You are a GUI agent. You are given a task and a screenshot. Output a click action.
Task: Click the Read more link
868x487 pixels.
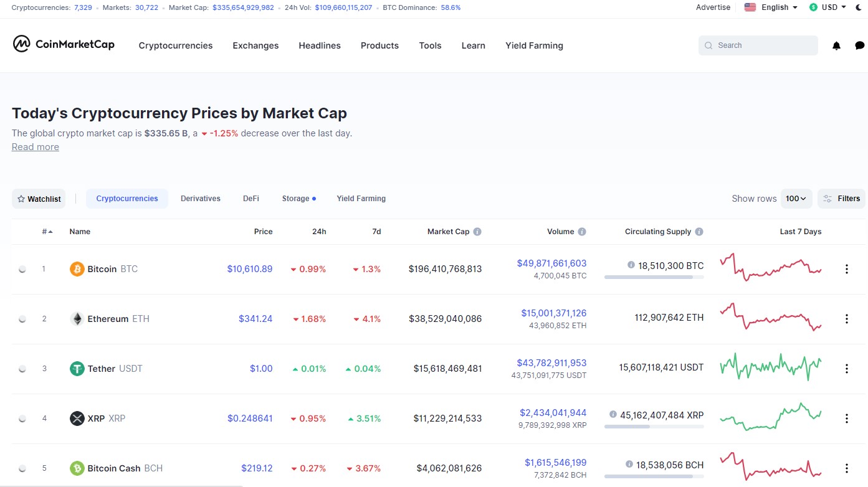(36, 147)
